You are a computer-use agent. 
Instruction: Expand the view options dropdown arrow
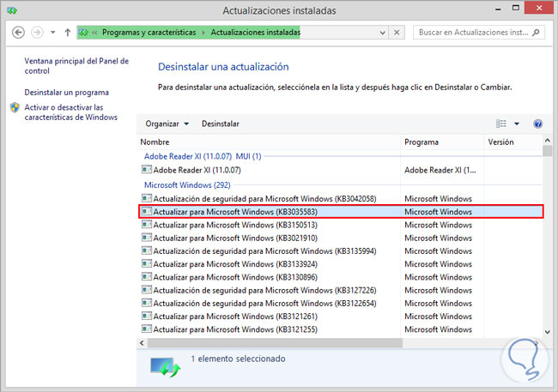pos(517,124)
